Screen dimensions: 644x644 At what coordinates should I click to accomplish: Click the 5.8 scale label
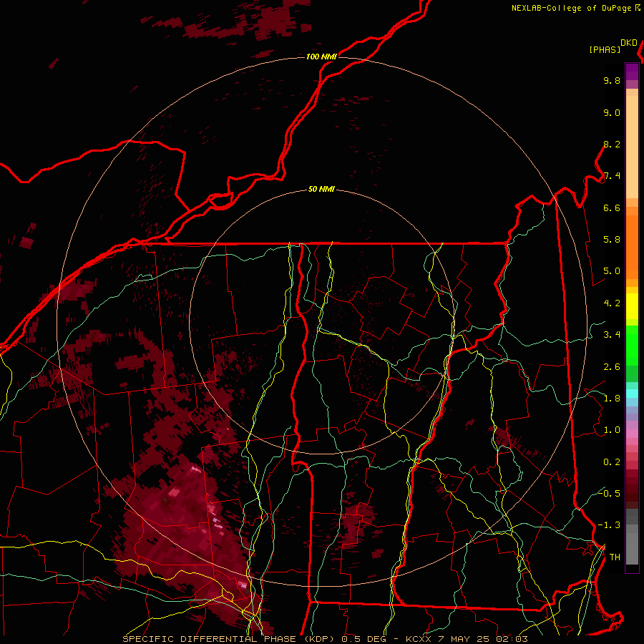[x=612, y=240]
